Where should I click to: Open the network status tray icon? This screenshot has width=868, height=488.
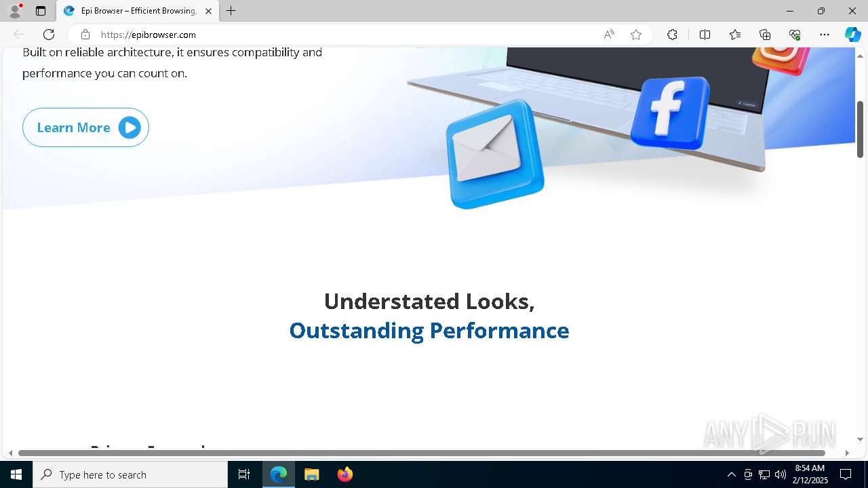[764, 474]
